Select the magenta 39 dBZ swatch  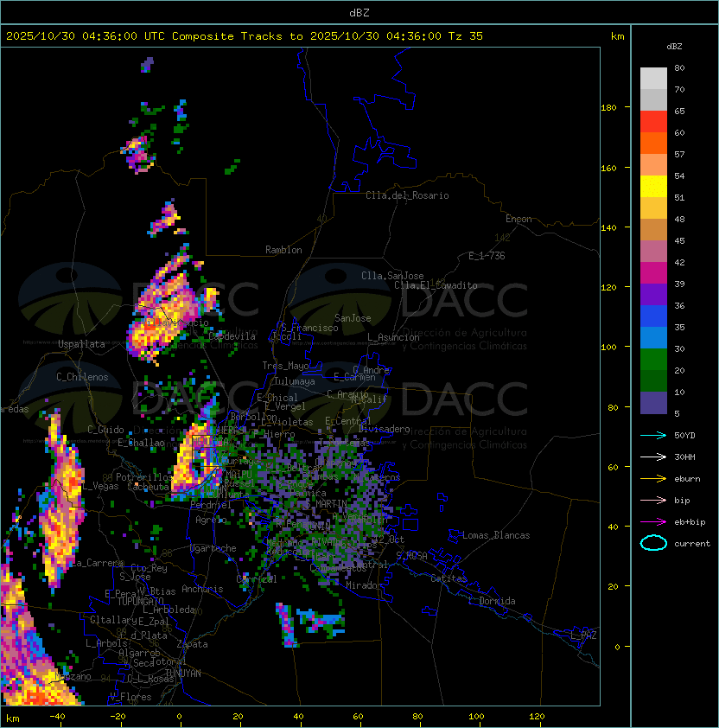point(653,273)
